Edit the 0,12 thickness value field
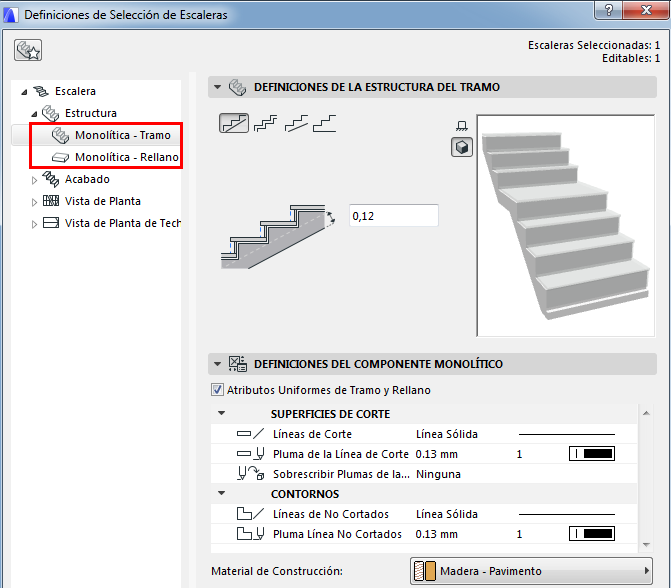 [394, 215]
